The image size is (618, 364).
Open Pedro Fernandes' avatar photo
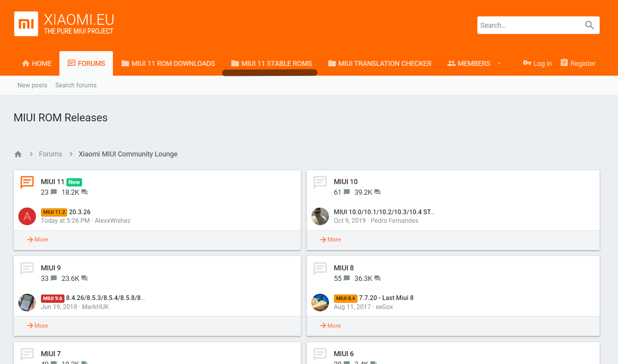pos(320,216)
